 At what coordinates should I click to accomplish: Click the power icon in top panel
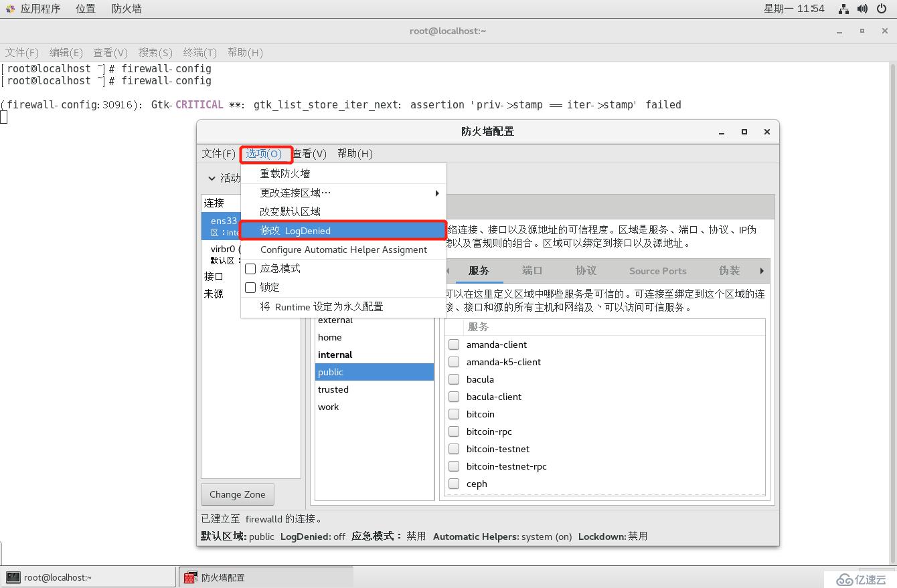pos(881,9)
